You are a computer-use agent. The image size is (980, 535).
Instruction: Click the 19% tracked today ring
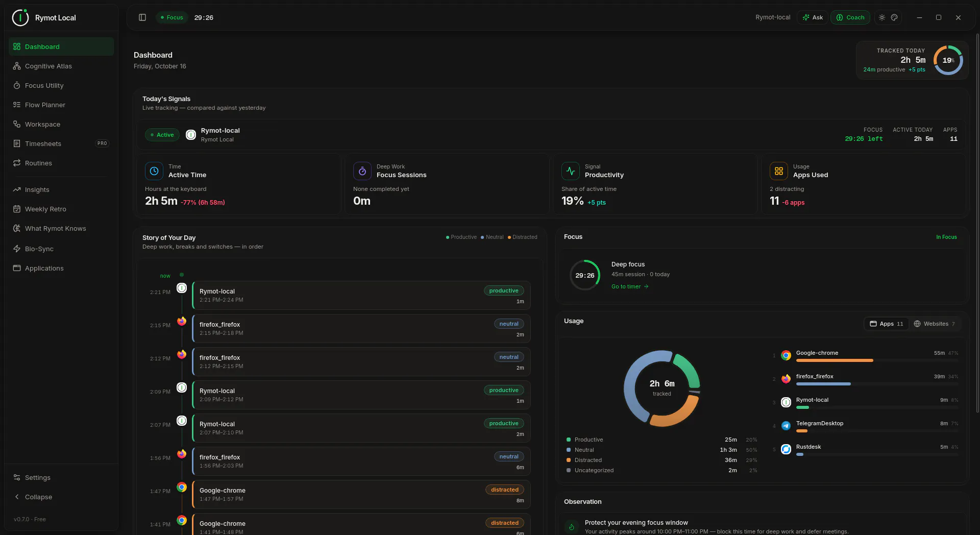948,60
